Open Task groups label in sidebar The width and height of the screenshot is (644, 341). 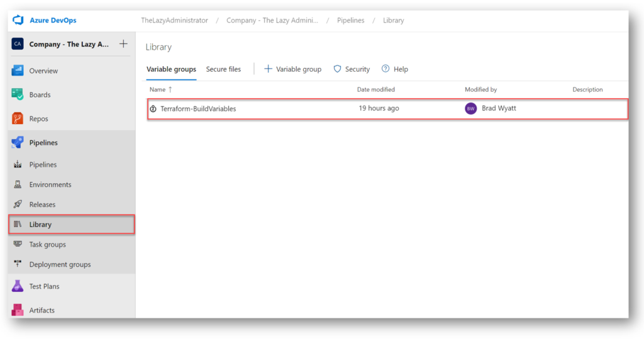(47, 245)
